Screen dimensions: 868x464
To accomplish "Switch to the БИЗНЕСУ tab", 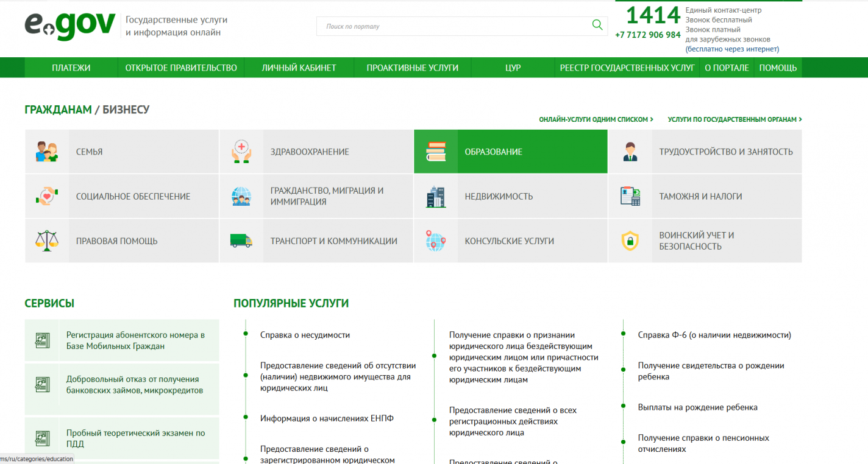I will point(126,110).
